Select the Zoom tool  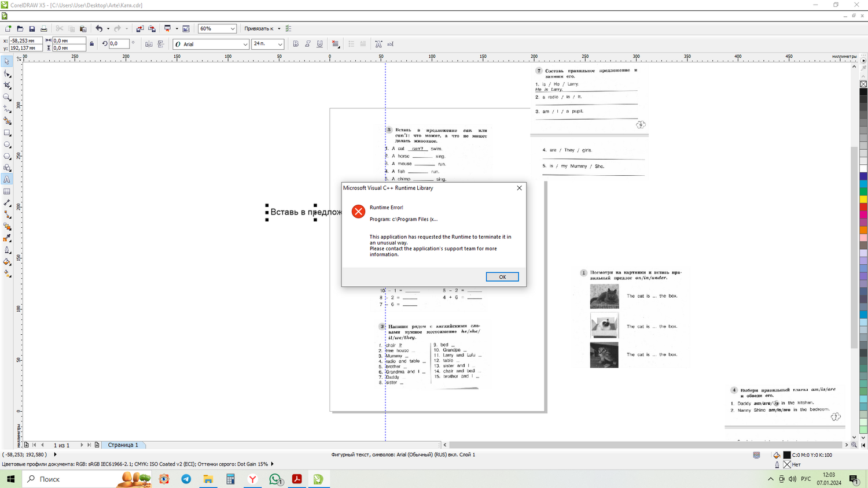click(x=7, y=97)
